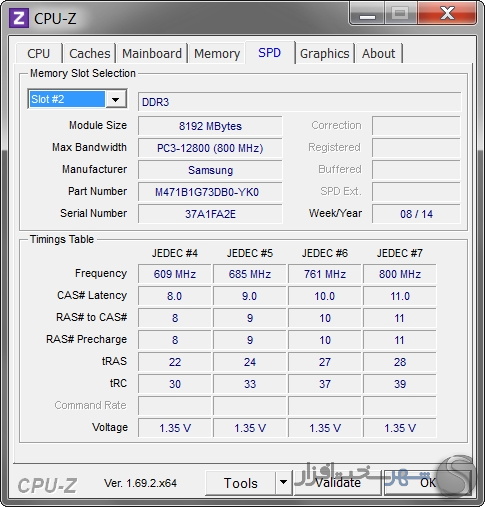485x507 pixels.
Task: Click tRC value 33
Action: tap(250, 384)
